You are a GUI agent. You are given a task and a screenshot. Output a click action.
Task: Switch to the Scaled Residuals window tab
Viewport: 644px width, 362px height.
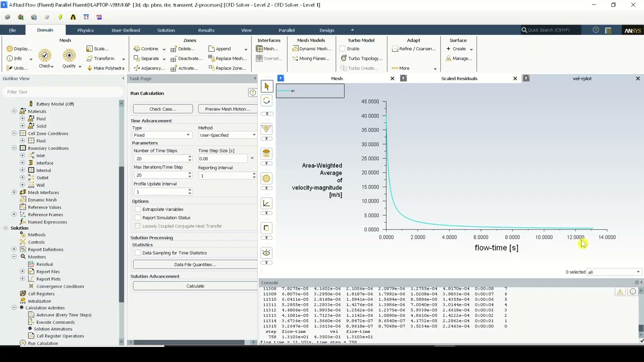(459, 78)
